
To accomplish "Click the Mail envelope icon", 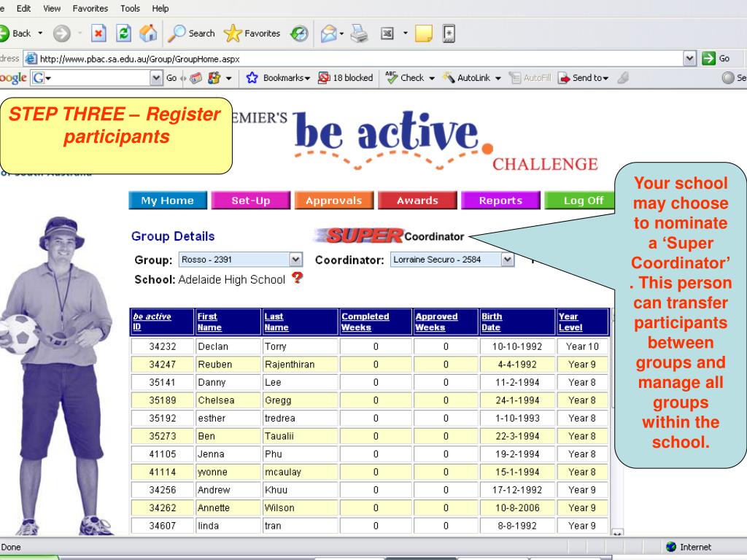I will (x=329, y=33).
